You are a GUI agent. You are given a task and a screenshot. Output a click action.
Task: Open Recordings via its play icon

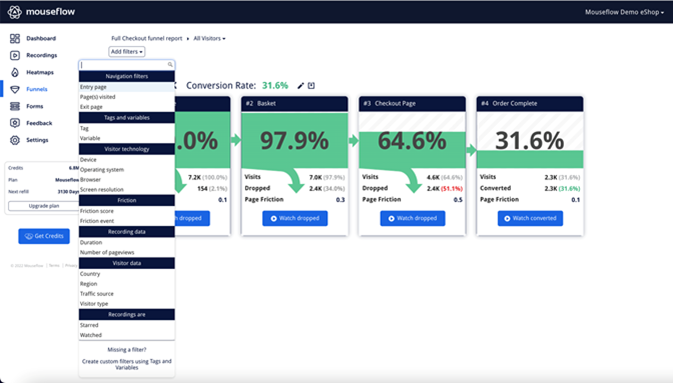pyautogui.click(x=15, y=55)
